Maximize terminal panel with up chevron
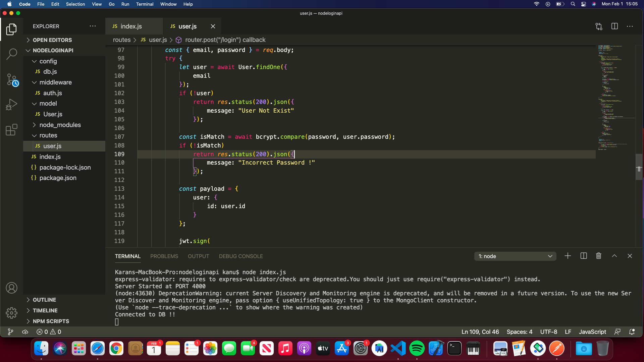The height and width of the screenshot is (362, 644). 614,256
